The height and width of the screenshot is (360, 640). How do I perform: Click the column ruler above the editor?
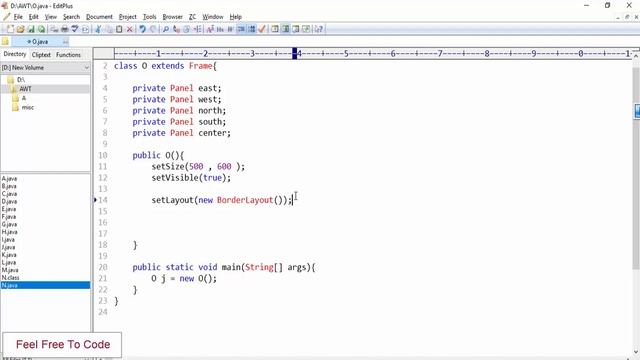click(x=372, y=53)
